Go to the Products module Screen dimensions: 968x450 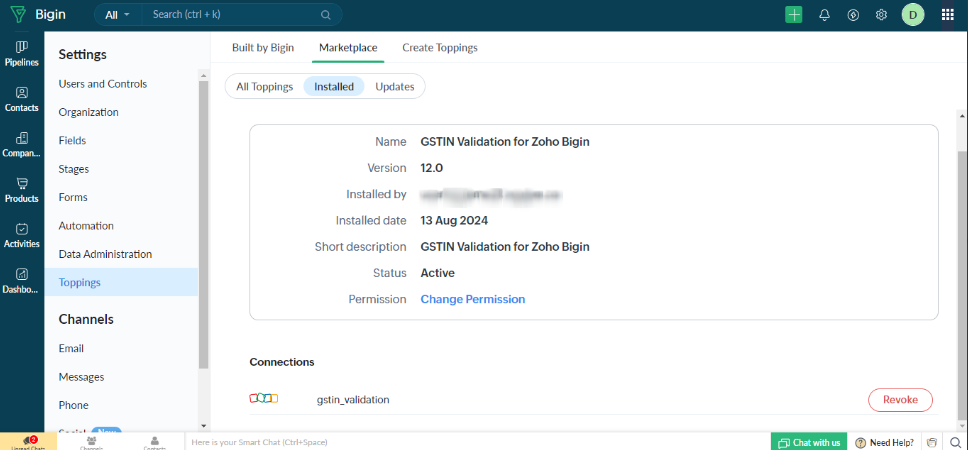(22, 190)
